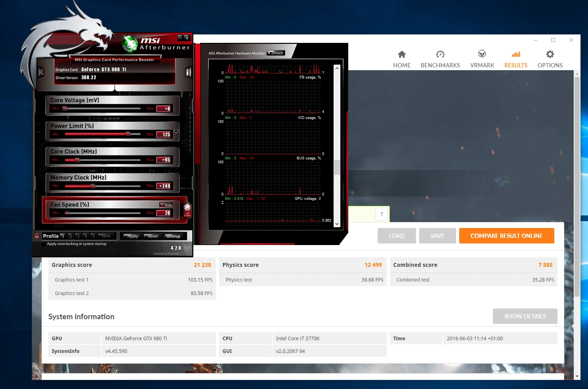Viewport: 588px width, 389px height.
Task: Click 3DMark scrollbar down arrow
Action: [577, 376]
